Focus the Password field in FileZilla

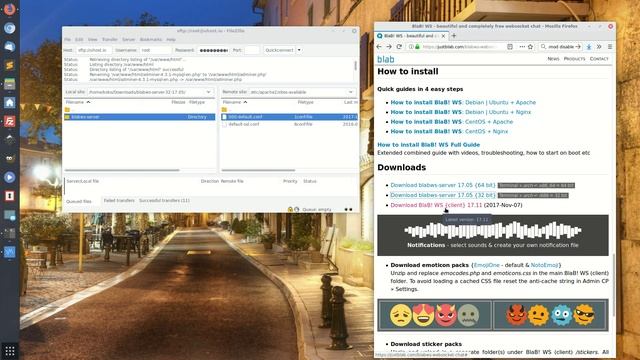click(213, 50)
